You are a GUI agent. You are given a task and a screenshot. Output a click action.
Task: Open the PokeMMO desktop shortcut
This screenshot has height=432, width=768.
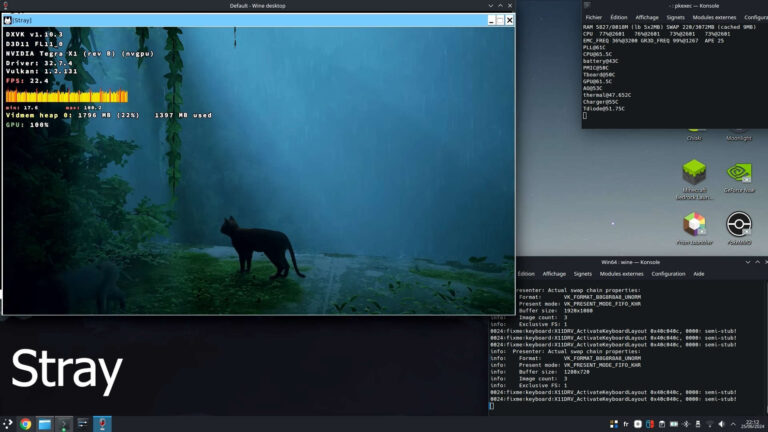tap(738, 224)
